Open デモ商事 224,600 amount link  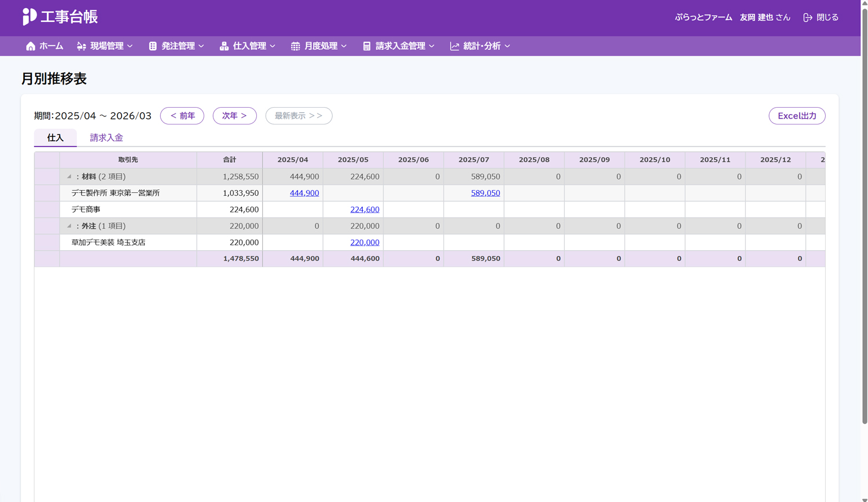click(365, 210)
